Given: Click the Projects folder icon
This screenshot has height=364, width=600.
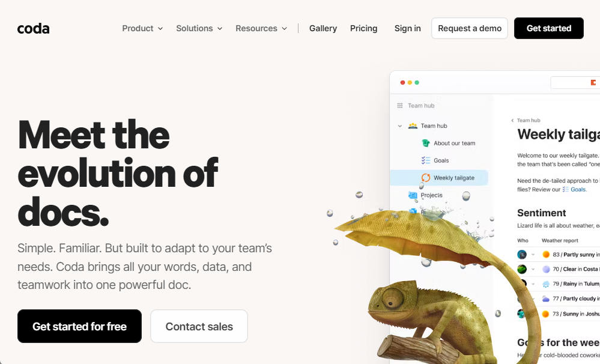Looking at the screenshot, I should [x=413, y=195].
